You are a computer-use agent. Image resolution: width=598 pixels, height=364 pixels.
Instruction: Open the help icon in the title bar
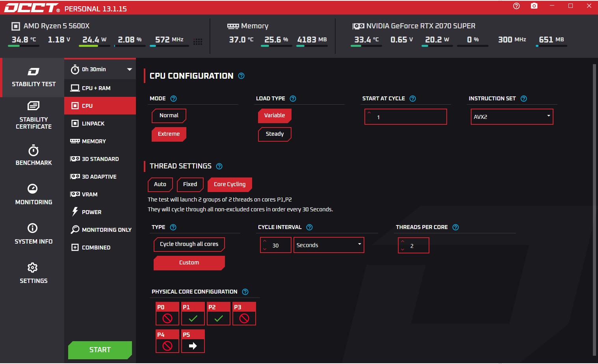click(516, 6)
